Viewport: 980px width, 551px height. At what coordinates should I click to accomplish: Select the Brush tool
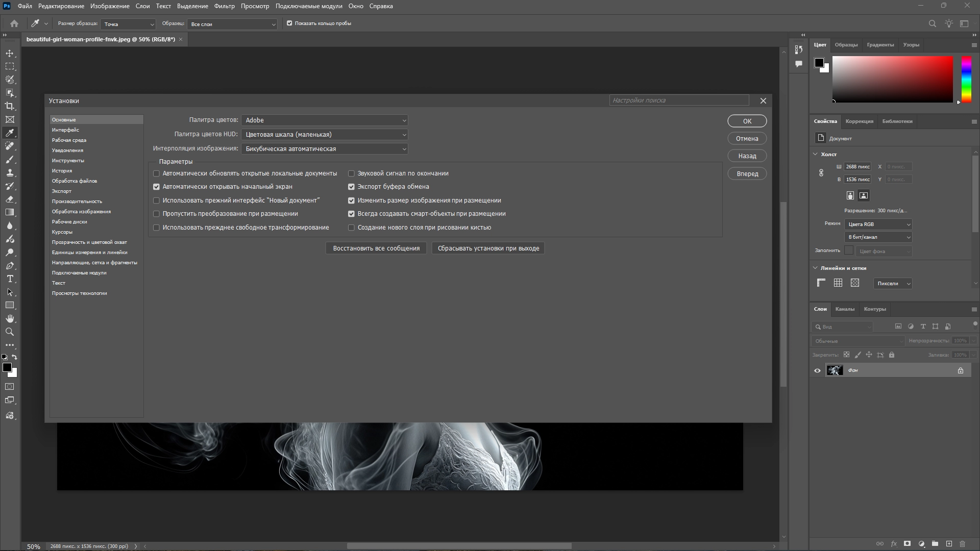[x=10, y=160]
